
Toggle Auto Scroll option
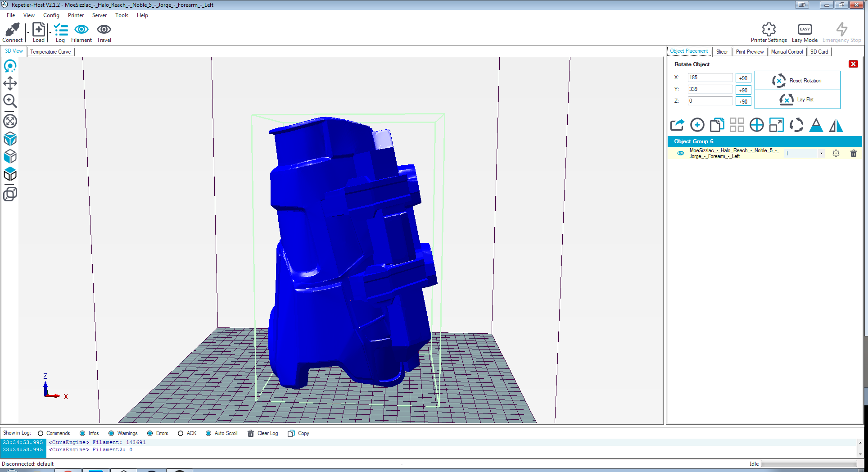[208, 433]
